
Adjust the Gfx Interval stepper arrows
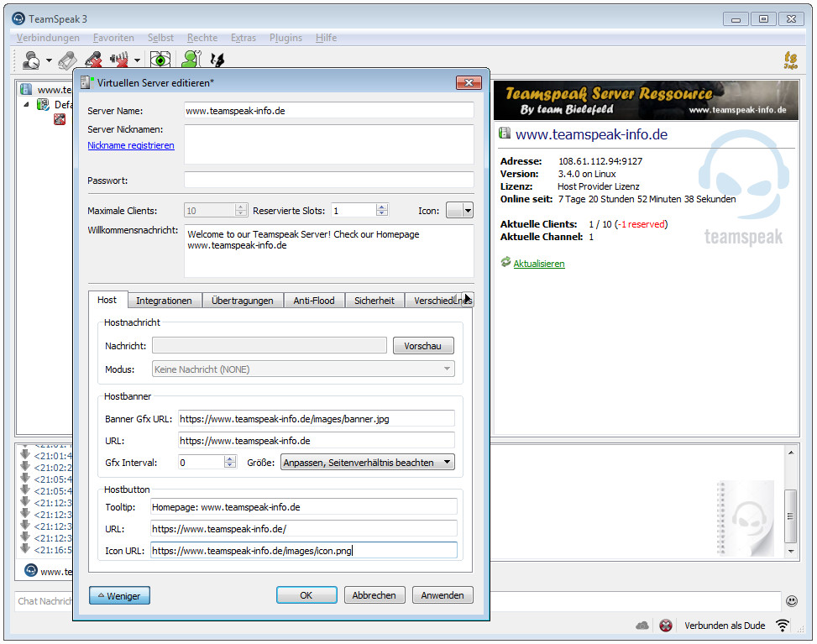[230, 462]
